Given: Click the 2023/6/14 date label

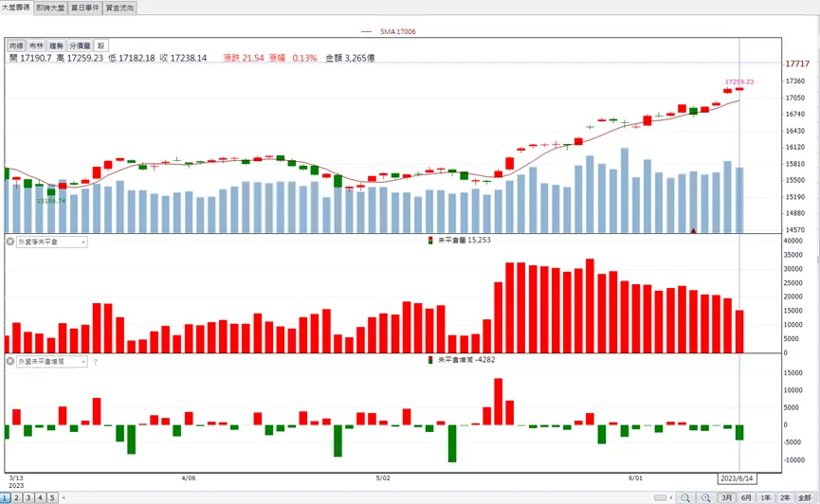Looking at the screenshot, I should [x=737, y=478].
